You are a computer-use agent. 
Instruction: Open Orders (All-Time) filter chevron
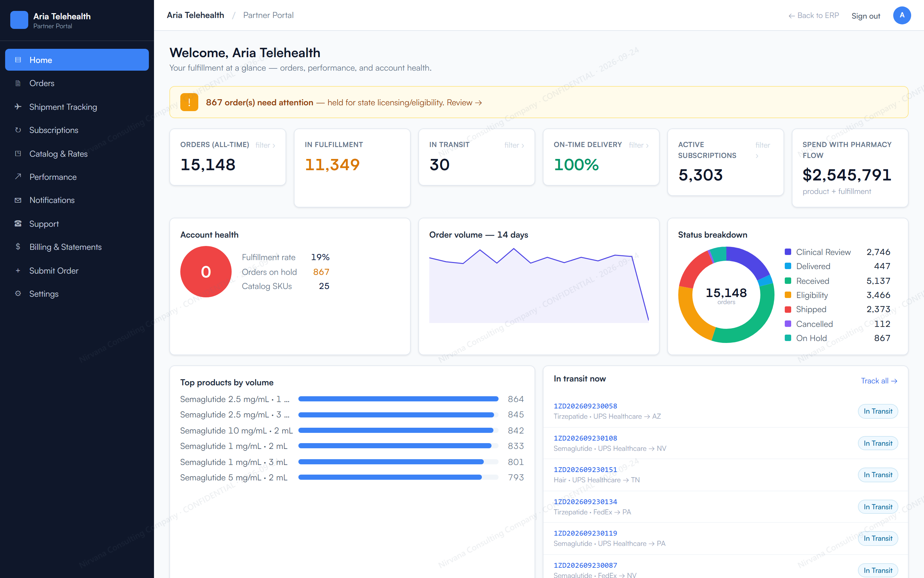(x=265, y=145)
